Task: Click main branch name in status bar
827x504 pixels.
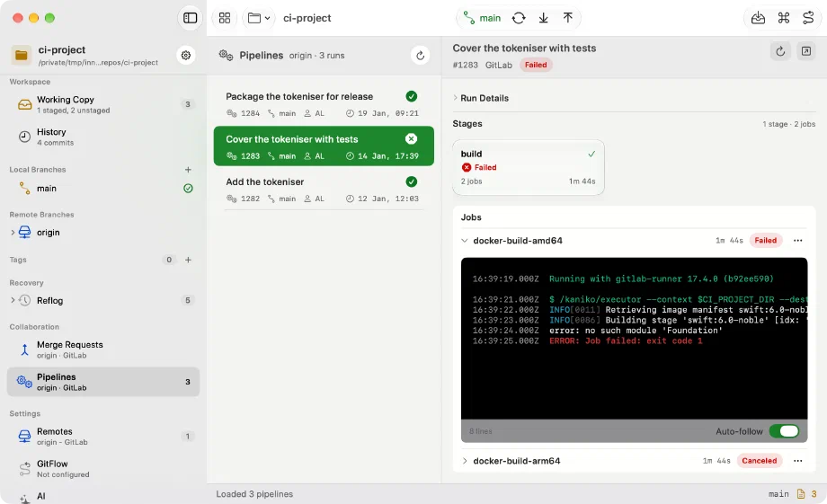Action: click(x=778, y=494)
